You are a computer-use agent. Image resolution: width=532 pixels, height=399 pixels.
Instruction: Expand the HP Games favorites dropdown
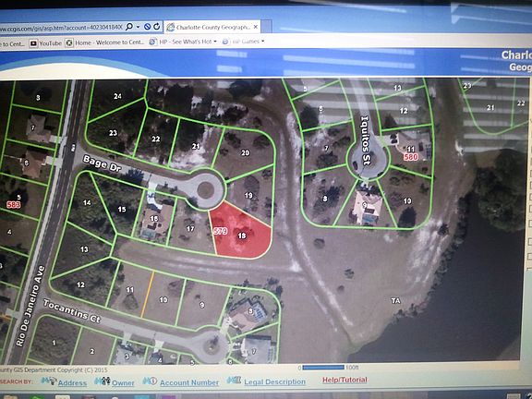[262, 42]
